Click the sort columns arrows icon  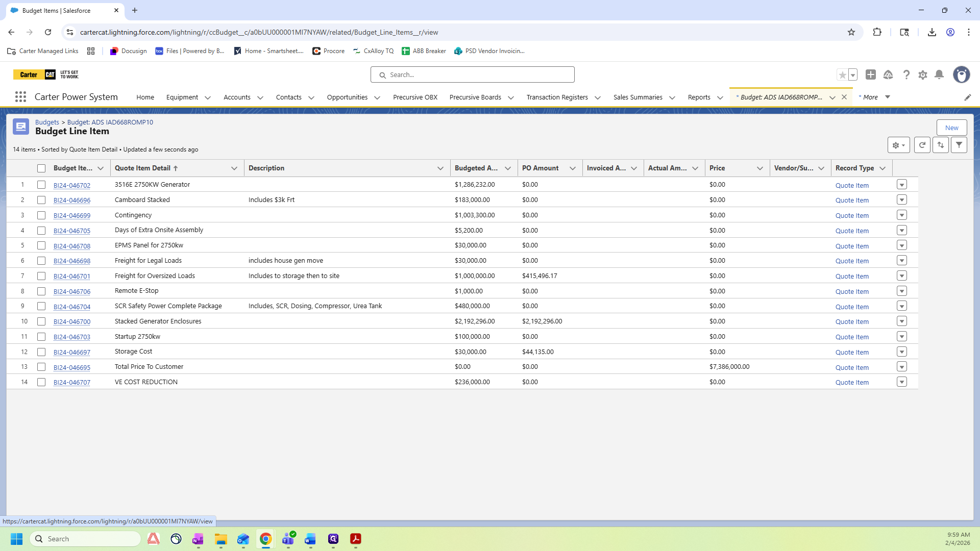click(941, 145)
